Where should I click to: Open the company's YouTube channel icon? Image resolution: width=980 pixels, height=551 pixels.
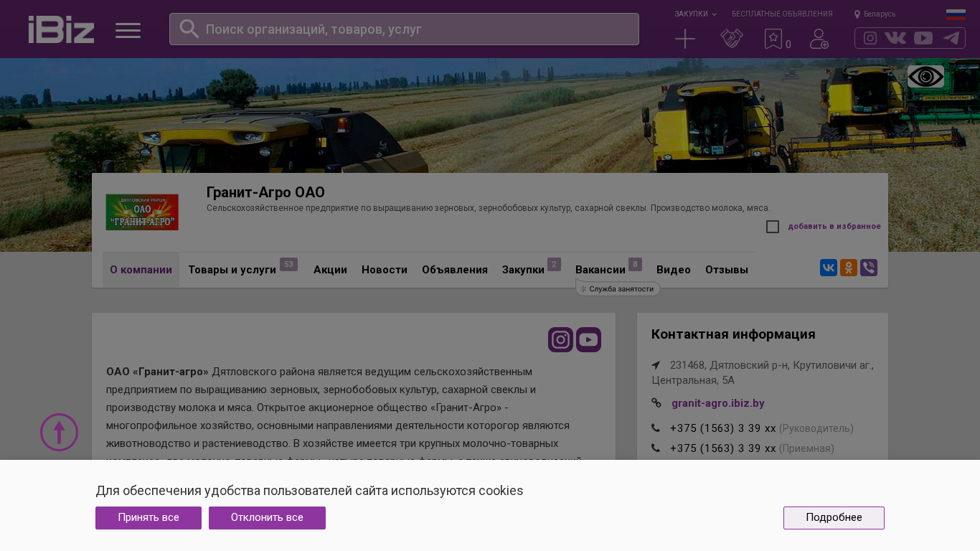588,339
